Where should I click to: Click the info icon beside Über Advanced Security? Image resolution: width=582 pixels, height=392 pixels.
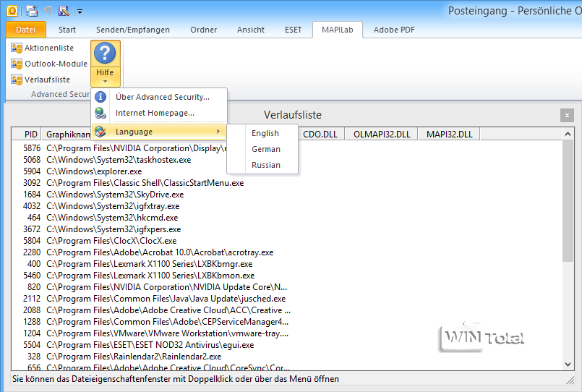pyautogui.click(x=100, y=97)
